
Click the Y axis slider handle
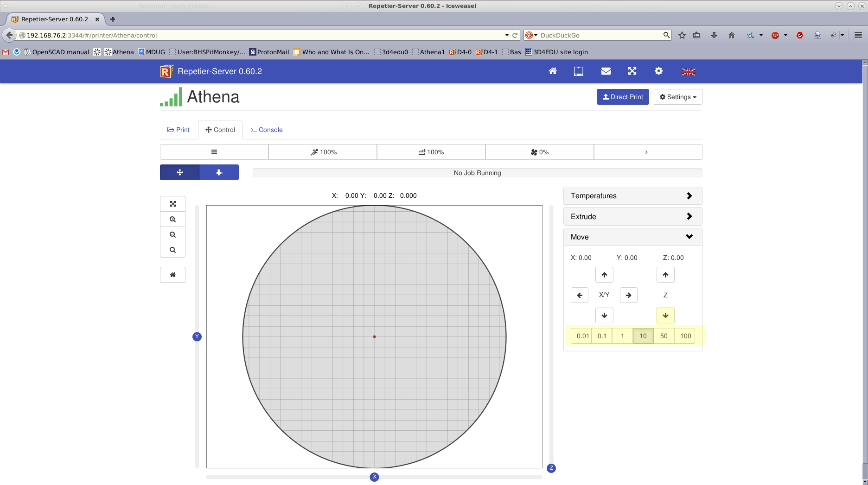(197, 337)
